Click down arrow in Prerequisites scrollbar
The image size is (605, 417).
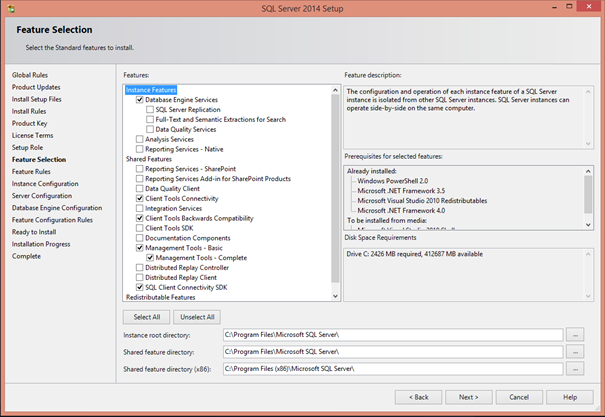point(588,225)
